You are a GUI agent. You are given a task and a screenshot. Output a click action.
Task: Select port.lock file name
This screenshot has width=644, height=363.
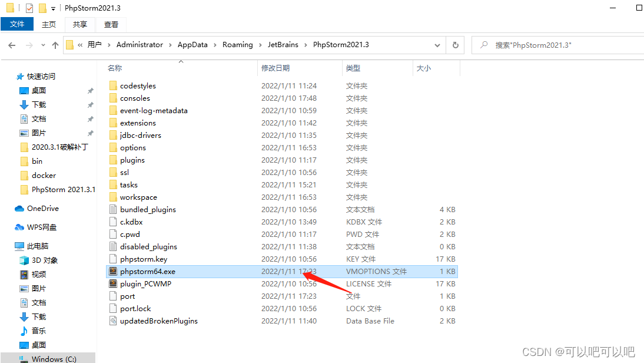(x=135, y=308)
